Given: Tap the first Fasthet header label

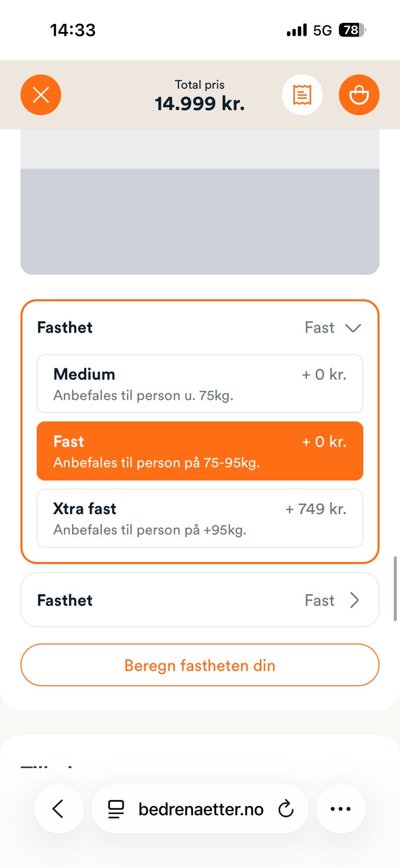Looking at the screenshot, I should point(65,328).
